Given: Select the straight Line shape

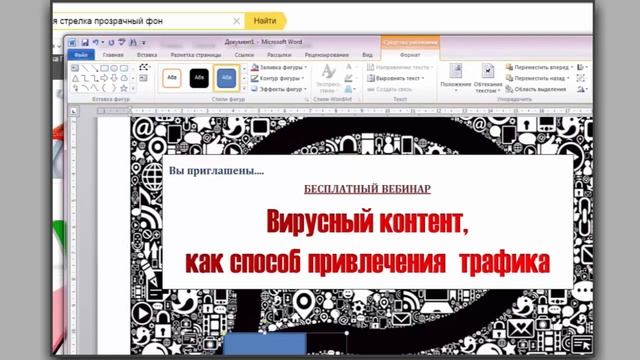Looking at the screenshot, I should tap(85, 68).
